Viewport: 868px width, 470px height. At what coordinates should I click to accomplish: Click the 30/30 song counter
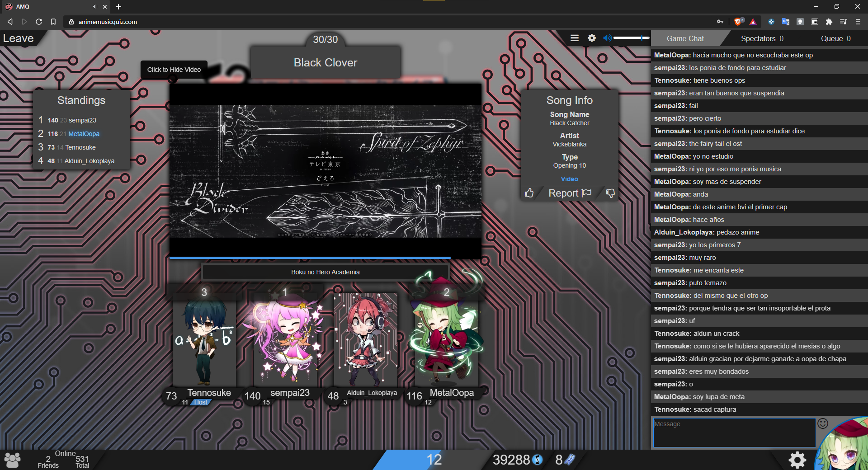click(325, 39)
